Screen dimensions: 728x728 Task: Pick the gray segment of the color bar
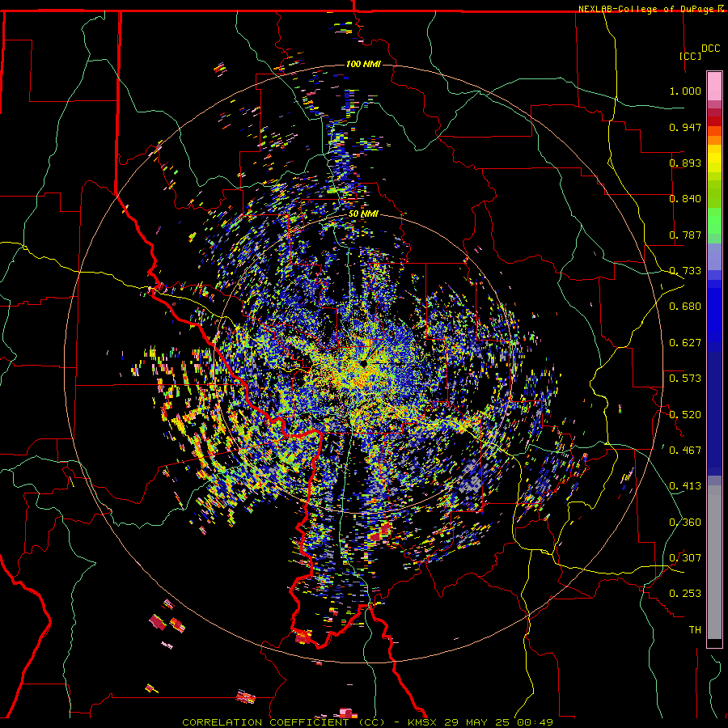(x=714, y=562)
